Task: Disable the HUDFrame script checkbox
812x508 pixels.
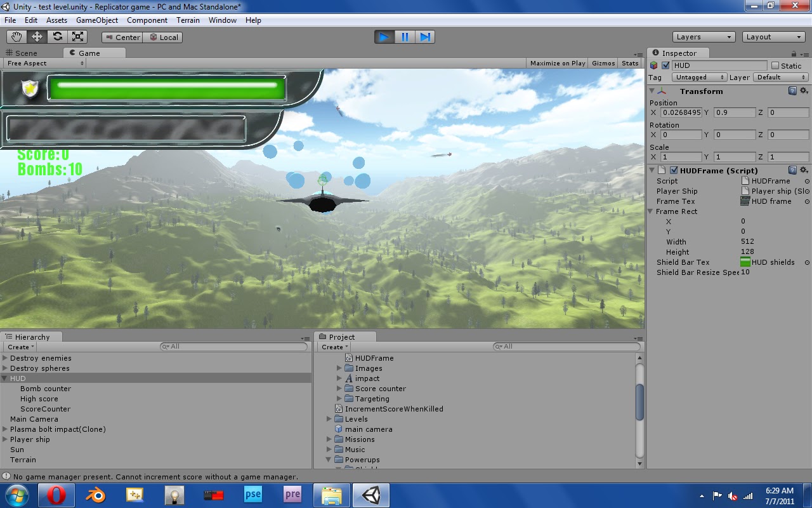Action: tap(674, 170)
